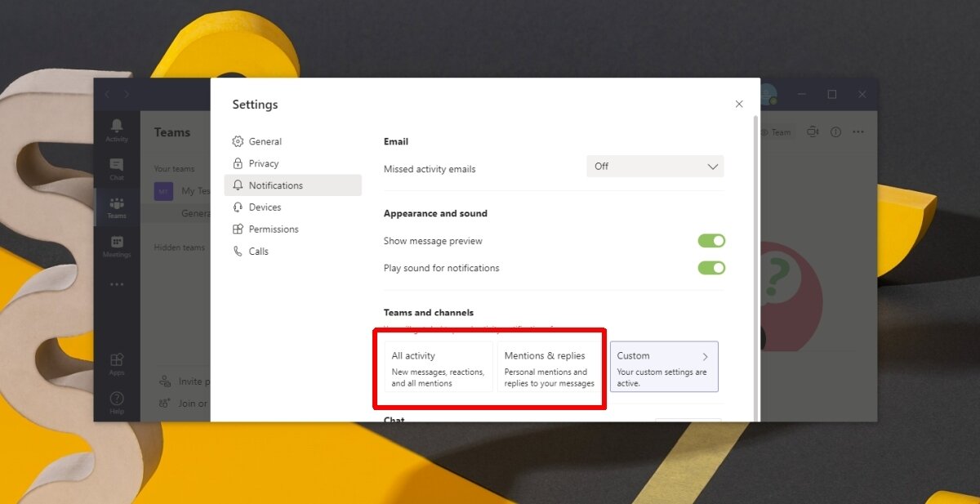This screenshot has width=980, height=504.
Task: Open the Missed activity emails dropdown
Action: 655,166
